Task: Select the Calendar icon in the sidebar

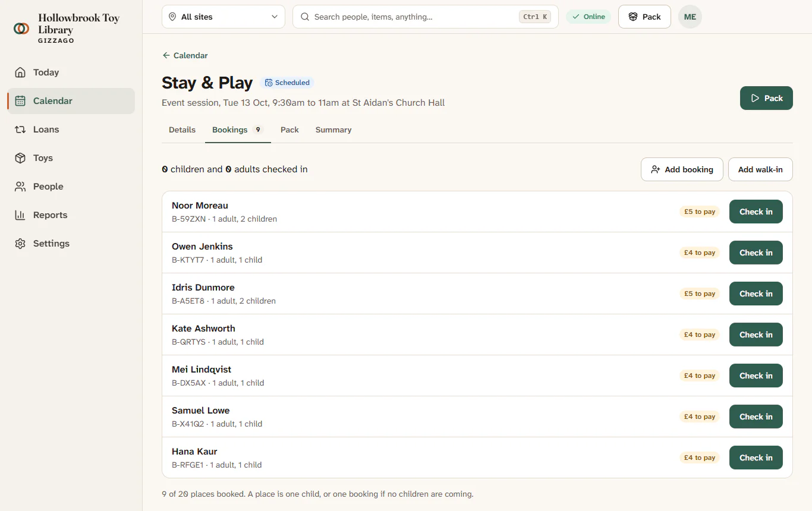Action: coord(20,101)
